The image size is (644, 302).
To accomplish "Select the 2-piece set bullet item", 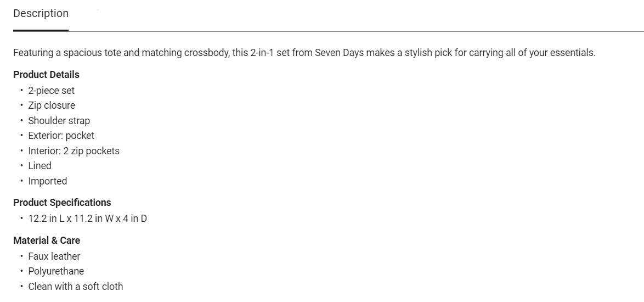I will pyautogui.click(x=51, y=91).
